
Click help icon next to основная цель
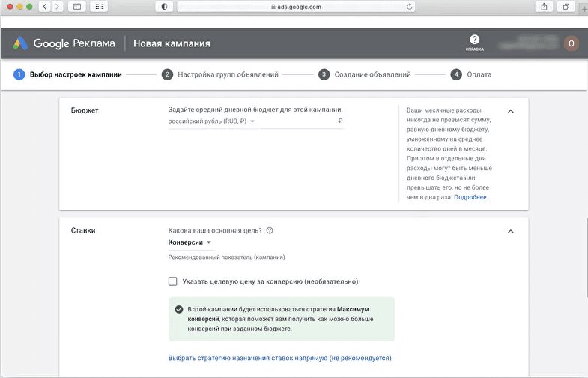pos(270,230)
